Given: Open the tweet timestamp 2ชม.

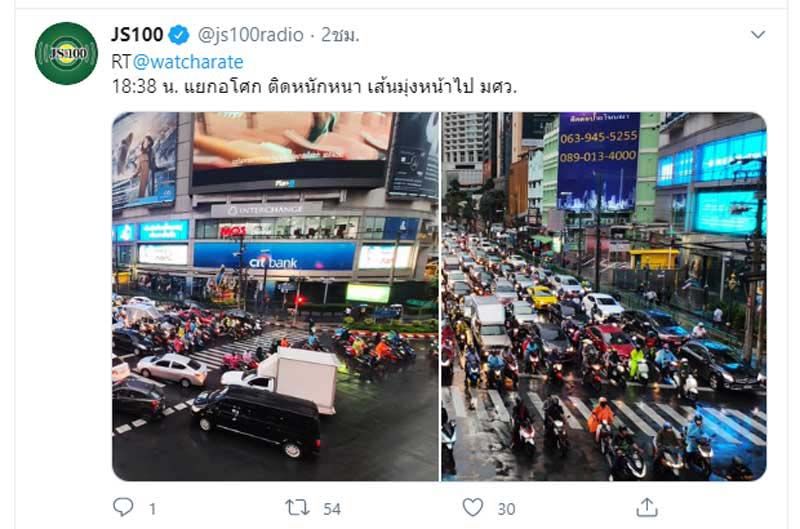Looking at the screenshot, I should pos(340,35).
